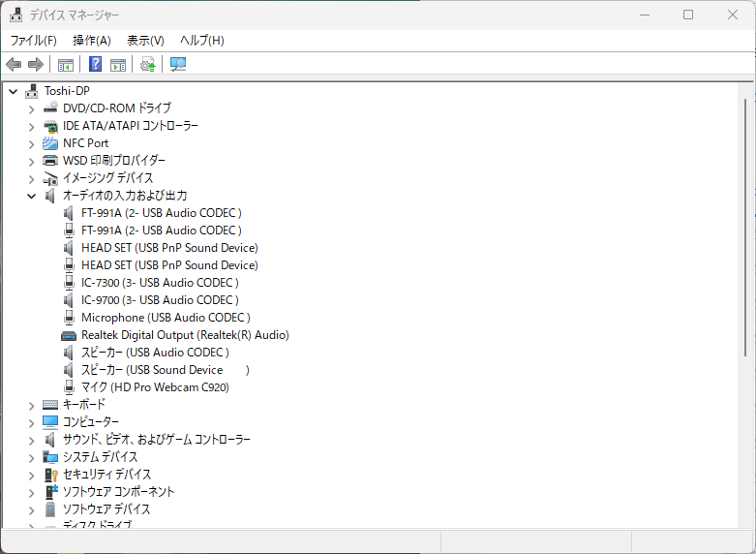The image size is (756, 554).
Task: Click scan for hardware changes monitor icon
Action: coord(178,64)
